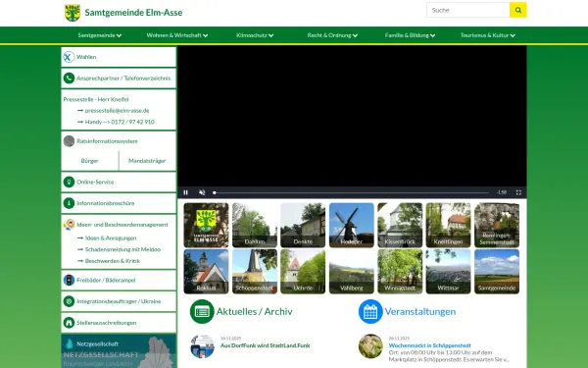Expand the Wohnen & Wirtschaft menu
Screen dimensions: 588x368
click(x=177, y=35)
